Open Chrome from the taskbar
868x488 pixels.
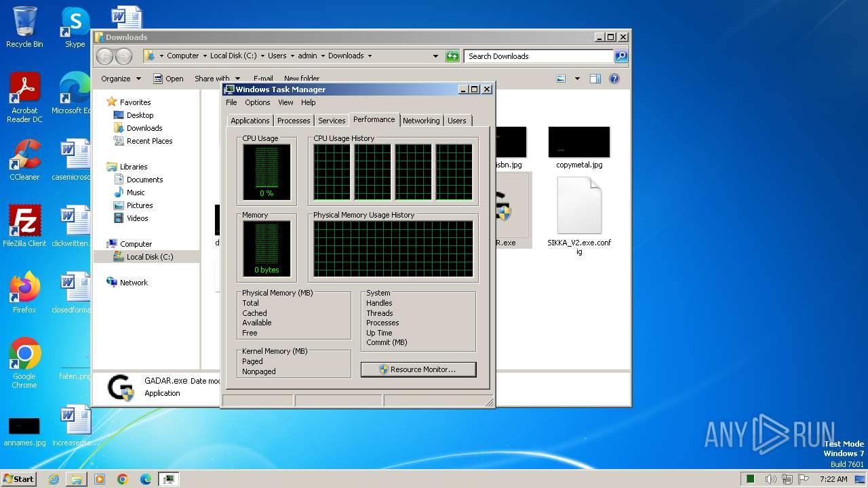[123, 479]
